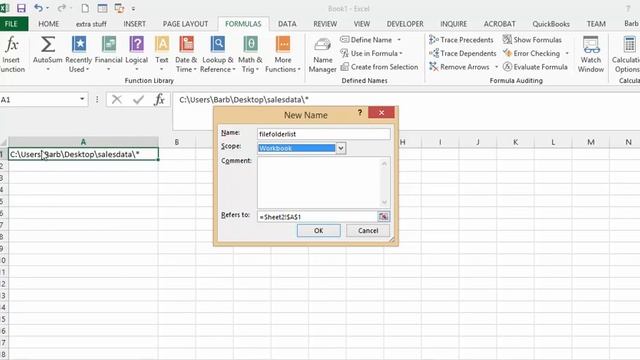
Task: Switch to the HOME tab
Action: coord(49,24)
